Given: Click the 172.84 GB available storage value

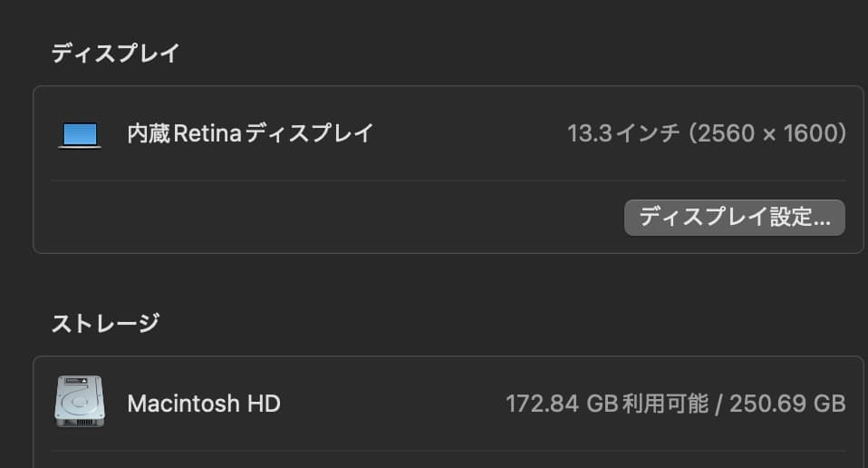Looking at the screenshot, I should pyautogui.click(x=561, y=403).
